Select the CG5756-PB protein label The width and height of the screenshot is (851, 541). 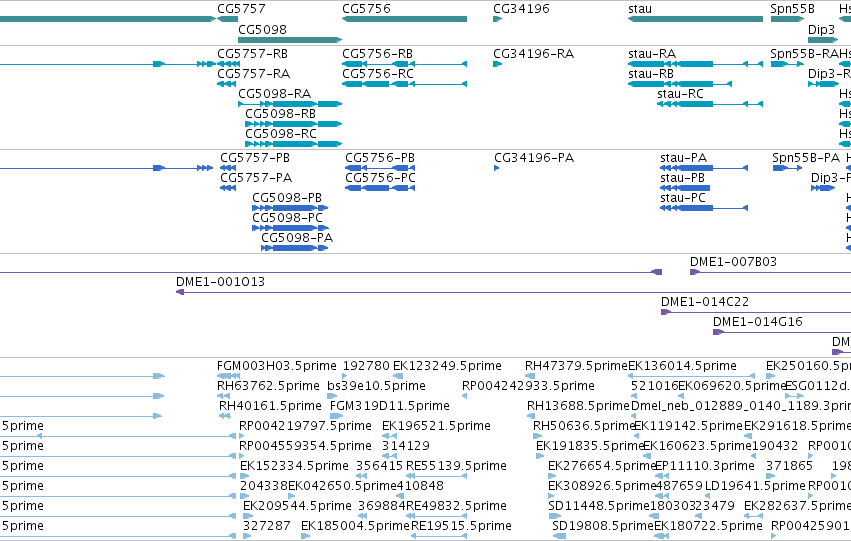click(x=380, y=158)
